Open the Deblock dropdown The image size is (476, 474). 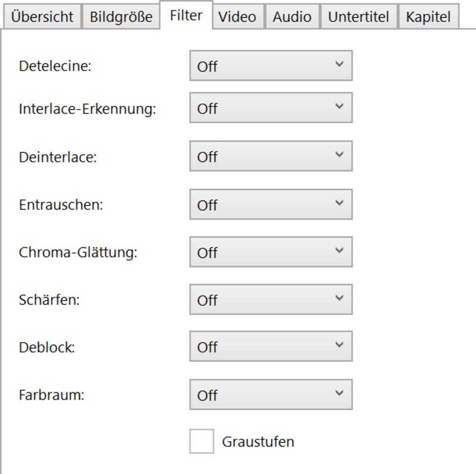tap(270, 347)
